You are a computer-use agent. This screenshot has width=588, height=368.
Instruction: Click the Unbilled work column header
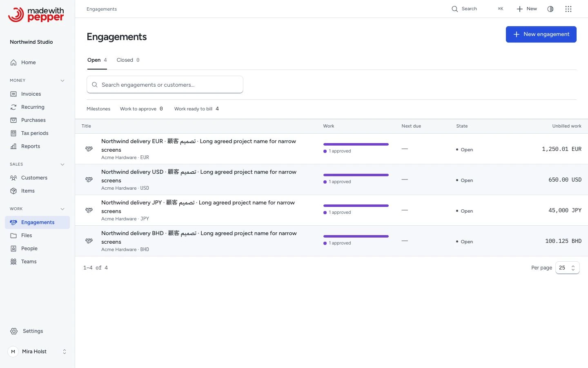click(x=567, y=126)
